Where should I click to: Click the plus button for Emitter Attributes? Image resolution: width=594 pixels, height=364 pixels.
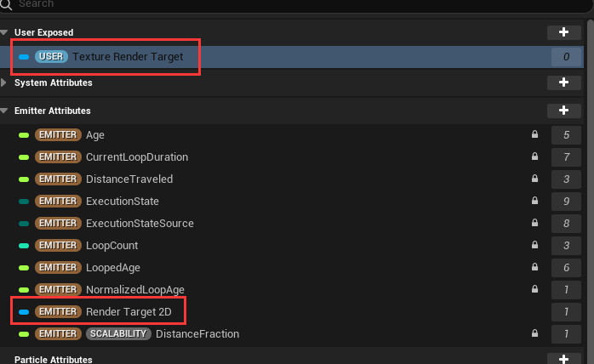coord(563,111)
